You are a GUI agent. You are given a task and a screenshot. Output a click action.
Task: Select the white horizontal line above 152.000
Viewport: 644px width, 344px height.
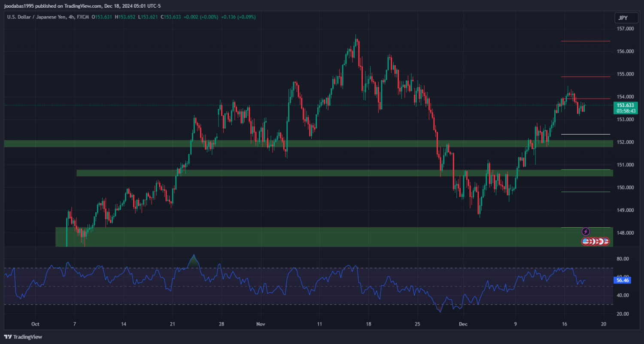pos(586,134)
